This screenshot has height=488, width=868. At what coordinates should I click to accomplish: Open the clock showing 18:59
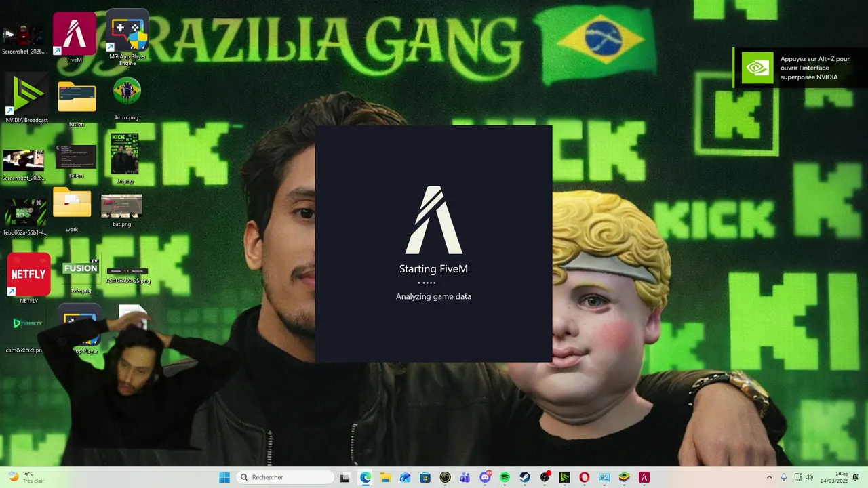click(x=834, y=477)
